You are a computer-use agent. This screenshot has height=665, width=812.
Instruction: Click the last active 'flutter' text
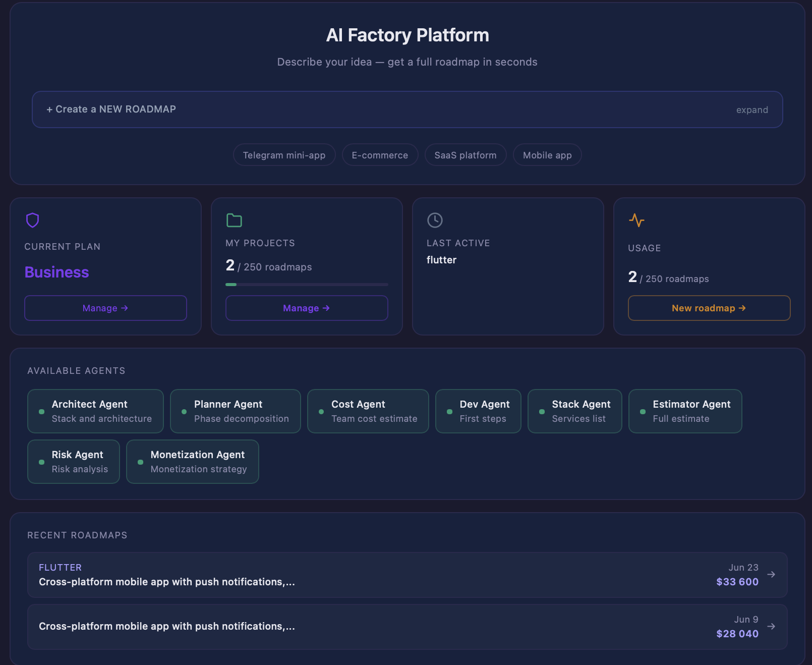click(441, 260)
